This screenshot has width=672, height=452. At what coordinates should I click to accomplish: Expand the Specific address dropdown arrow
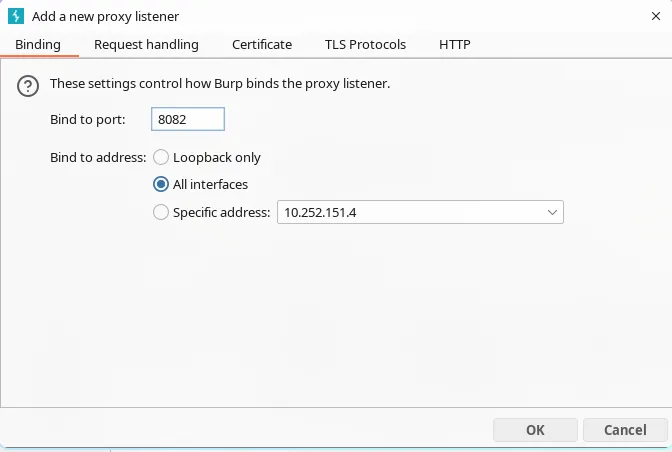coord(552,212)
